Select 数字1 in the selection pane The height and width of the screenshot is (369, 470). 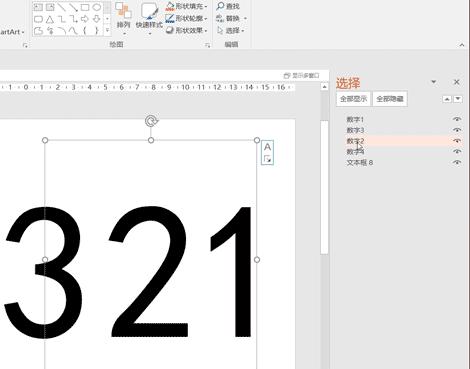[x=355, y=119]
